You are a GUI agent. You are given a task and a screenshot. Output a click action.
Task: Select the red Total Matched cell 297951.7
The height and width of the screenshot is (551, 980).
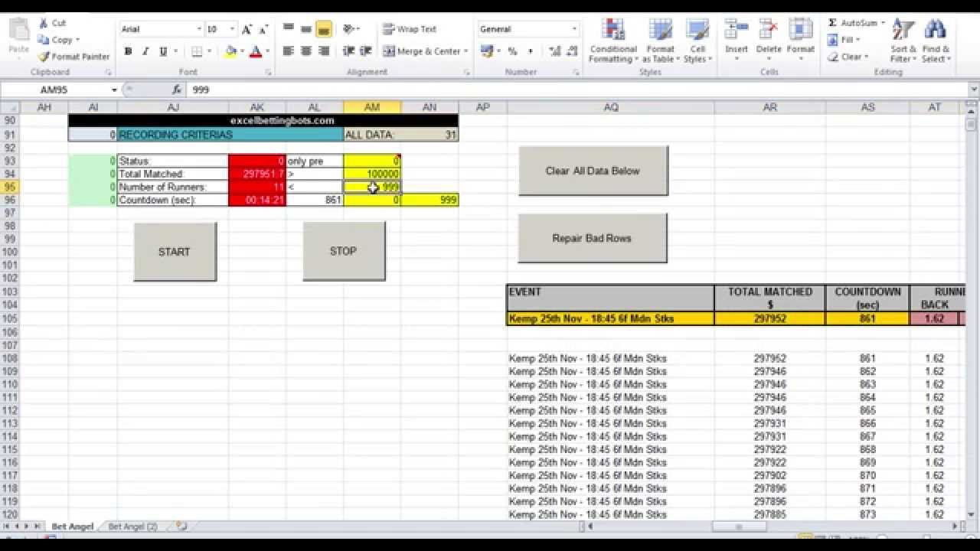257,174
